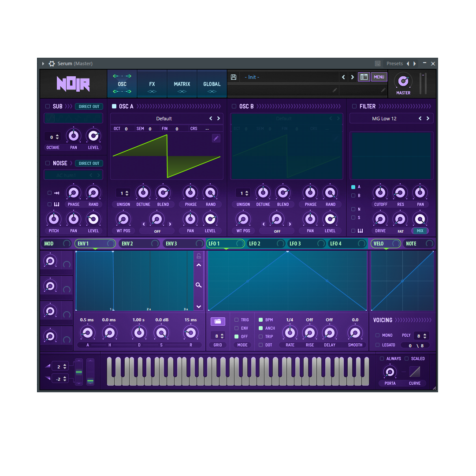Switch to the FX tab
476x476 pixels.
tap(152, 84)
